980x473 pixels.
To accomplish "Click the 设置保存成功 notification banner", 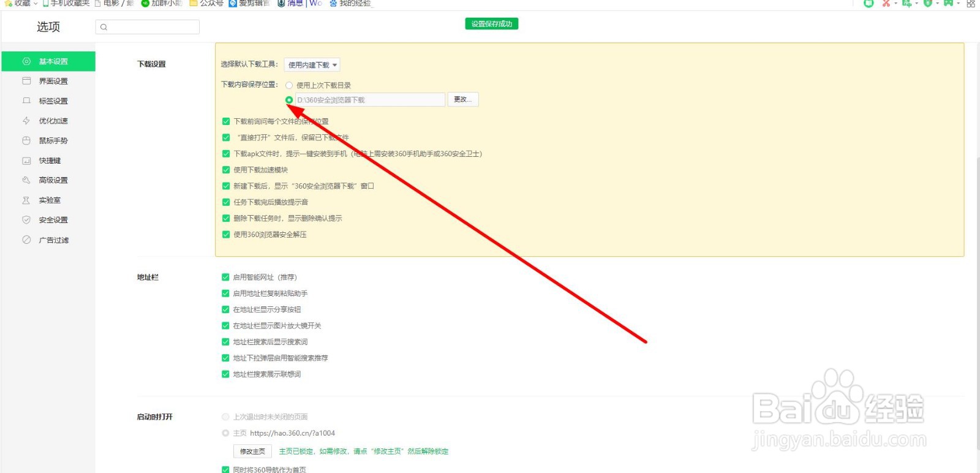I will point(492,24).
